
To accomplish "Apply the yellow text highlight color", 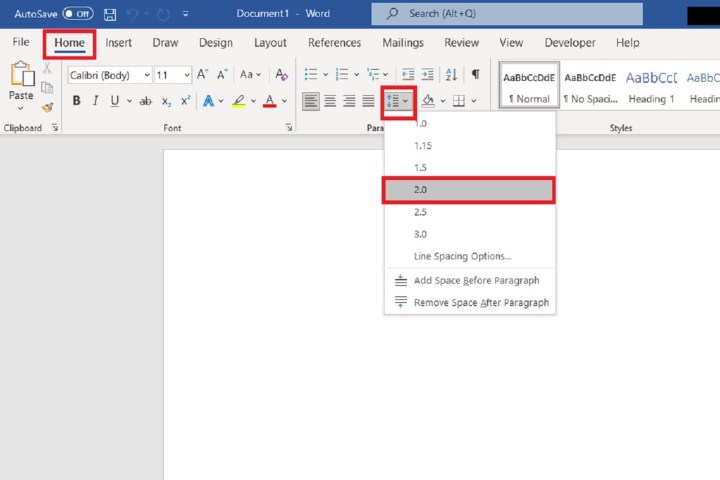I will (238, 101).
